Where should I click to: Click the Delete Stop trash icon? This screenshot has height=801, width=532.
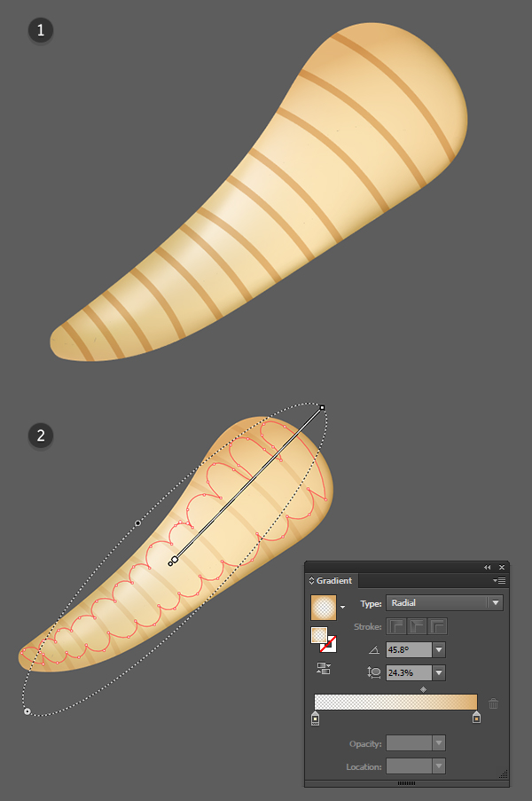click(x=493, y=703)
